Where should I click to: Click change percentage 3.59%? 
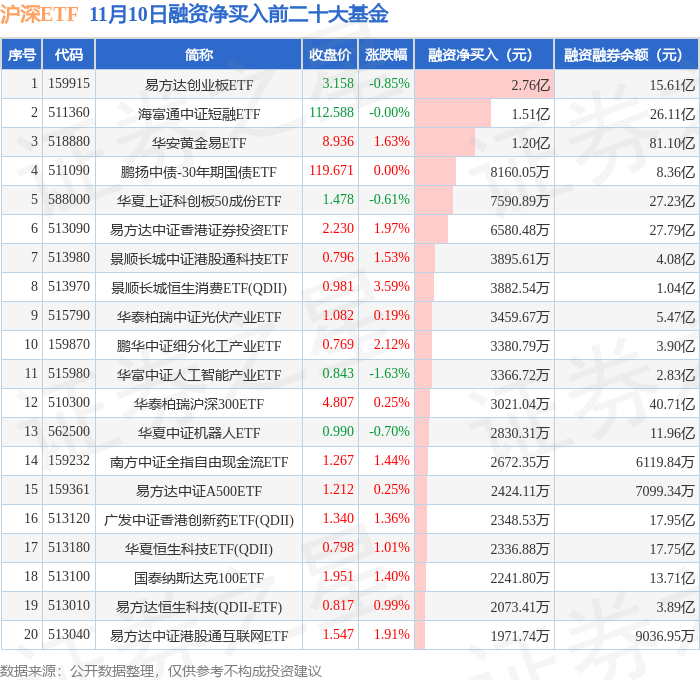[392, 286]
